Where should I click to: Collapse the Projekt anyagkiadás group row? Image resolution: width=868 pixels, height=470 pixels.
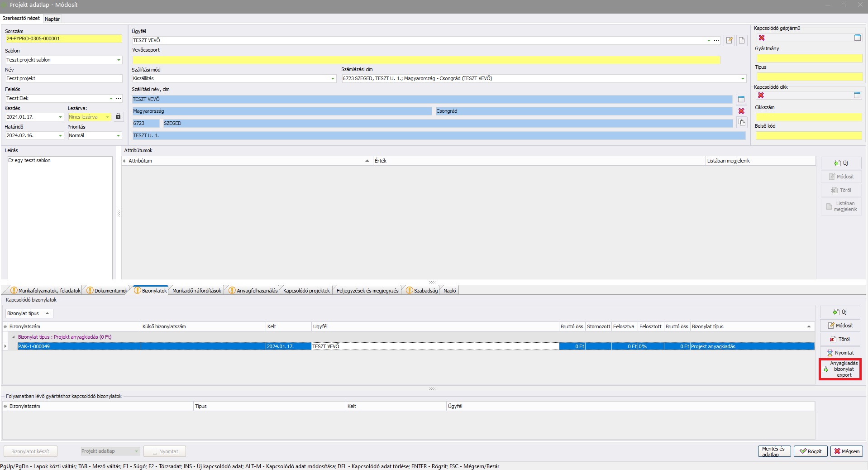click(x=13, y=337)
